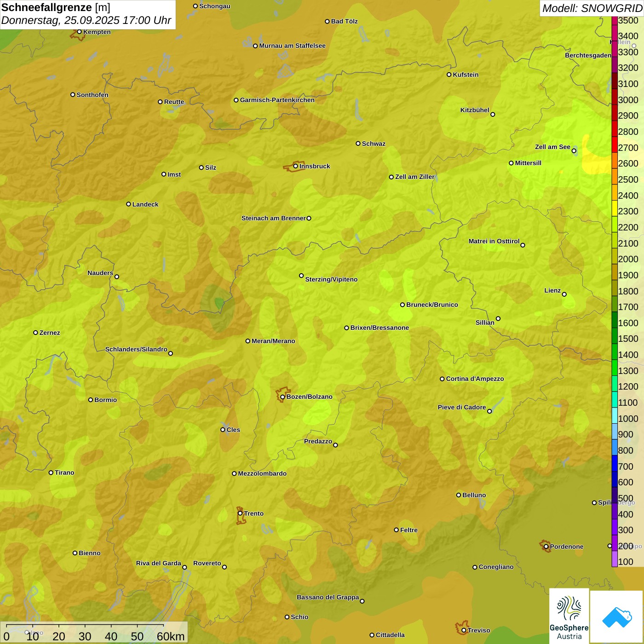The image size is (644, 644).
Task: Click the Berchtesgaden label
Action: (x=588, y=55)
